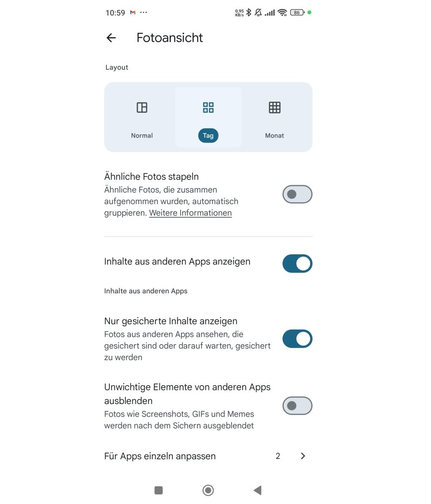Open the Weitere Informationen link

pyautogui.click(x=191, y=213)
